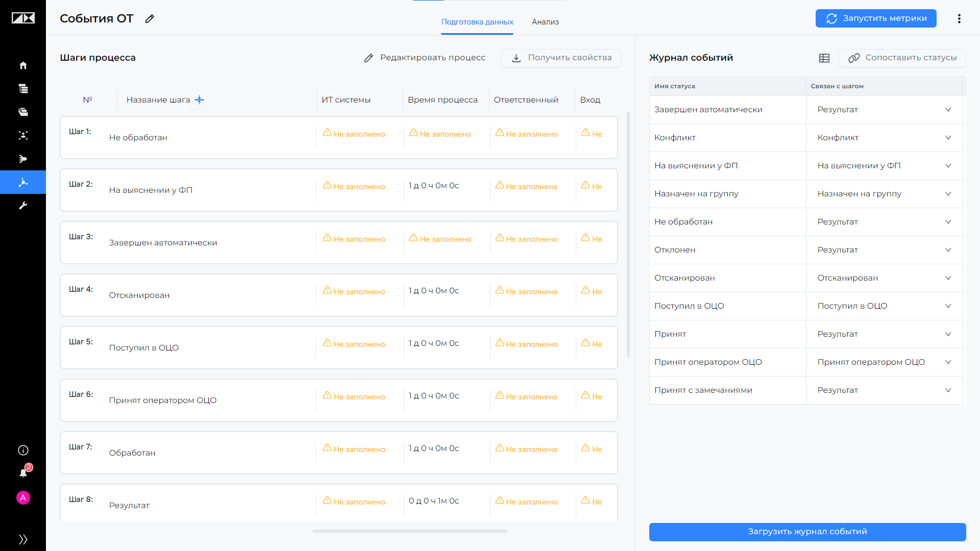Open step dropdown for Конфликт status
Viewport: 980px width, 551px height.
(x=885, y=138)
